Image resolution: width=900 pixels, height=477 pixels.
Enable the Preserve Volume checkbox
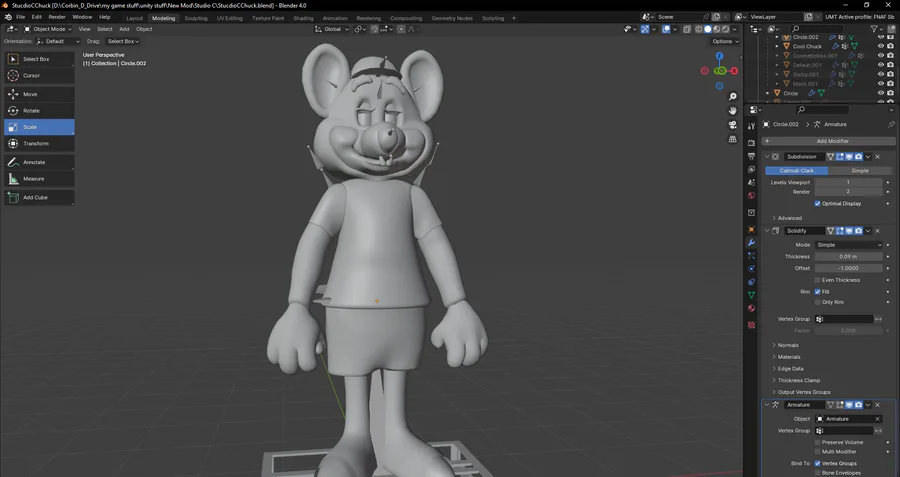pyautogui.click(x=817, y=443)
